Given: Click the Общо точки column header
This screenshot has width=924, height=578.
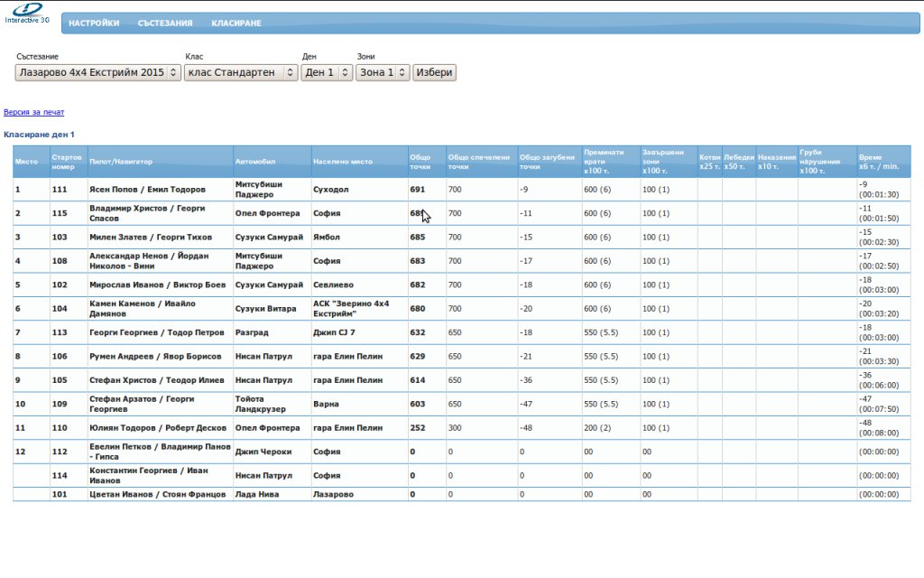Looking at the screenshot, I should 420,162.
